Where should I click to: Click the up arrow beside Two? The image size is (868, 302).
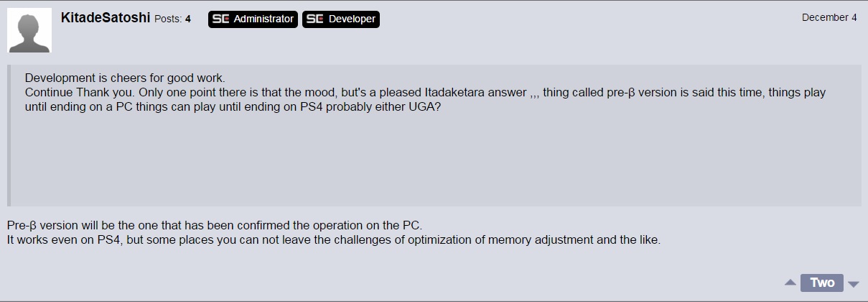pos(790,283)
